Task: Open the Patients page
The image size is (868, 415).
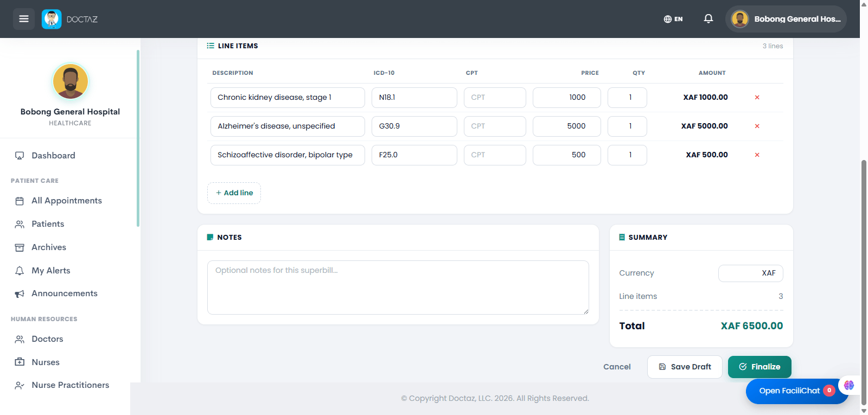Action: [x=48, y=224]
